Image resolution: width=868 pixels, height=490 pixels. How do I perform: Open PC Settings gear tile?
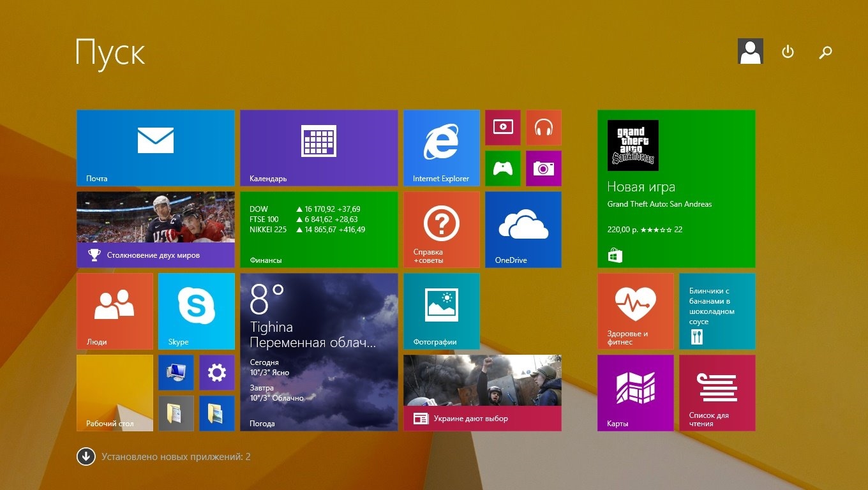tap(217, 373)
